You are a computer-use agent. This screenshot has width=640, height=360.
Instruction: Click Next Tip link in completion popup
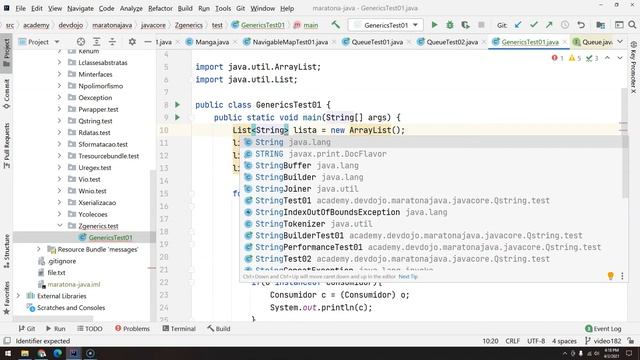pyautogui.click(x=408, y=276)
